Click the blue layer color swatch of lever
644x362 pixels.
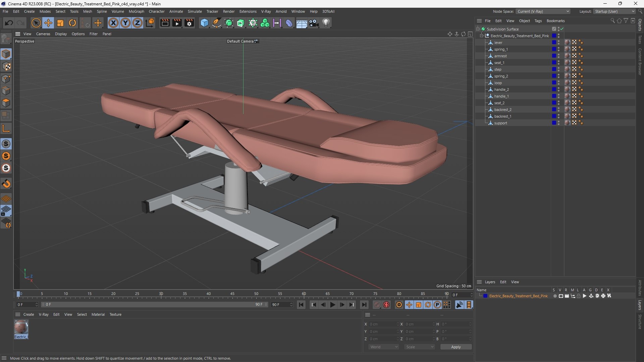click(x=554, y=43)
